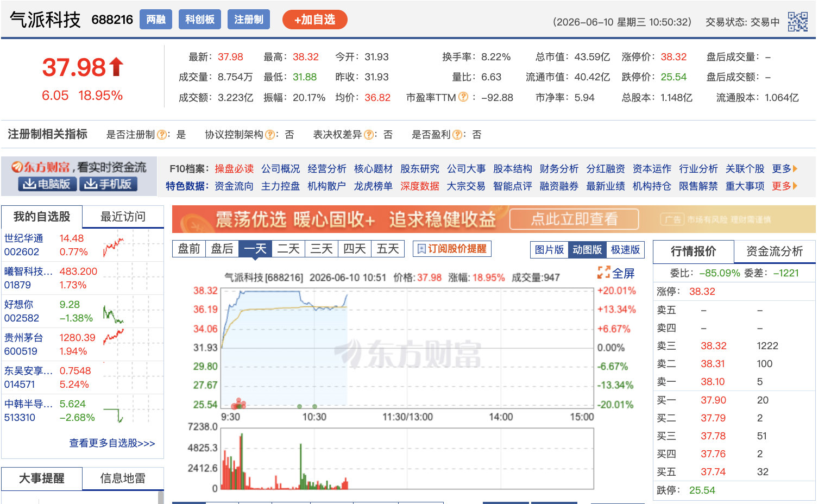
Task: Expand 更多 in the F10档案 row
Action: pos(785,169)
